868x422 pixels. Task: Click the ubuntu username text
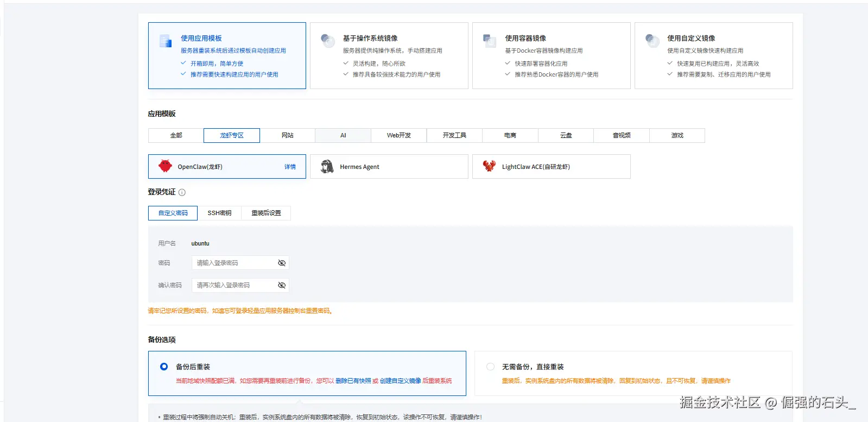(x=200, y=243)
